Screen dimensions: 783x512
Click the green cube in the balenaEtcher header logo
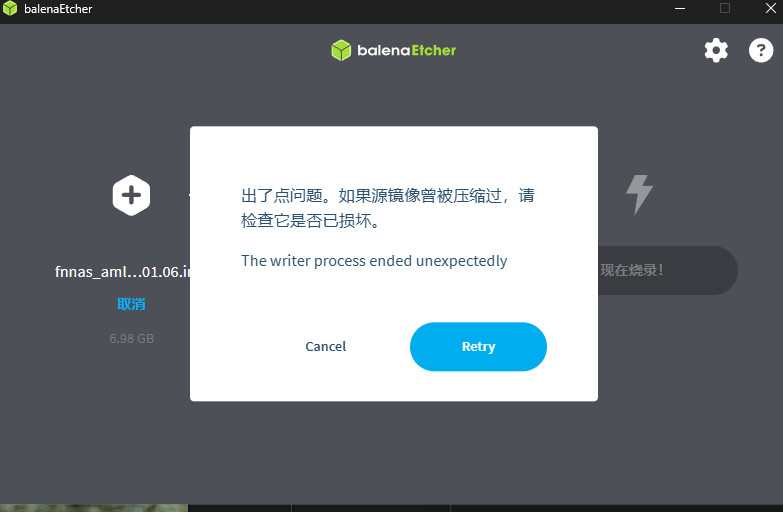point(341,50)
